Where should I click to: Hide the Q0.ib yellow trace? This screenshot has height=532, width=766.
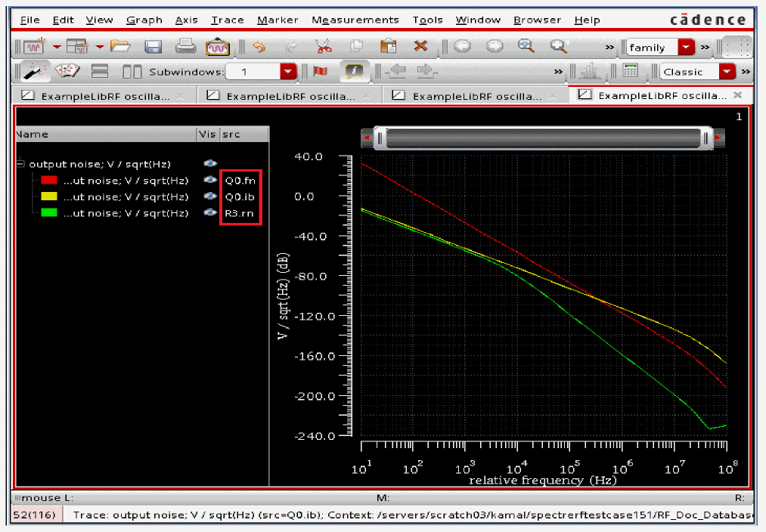pyautogui.click(x=210, y=196)
